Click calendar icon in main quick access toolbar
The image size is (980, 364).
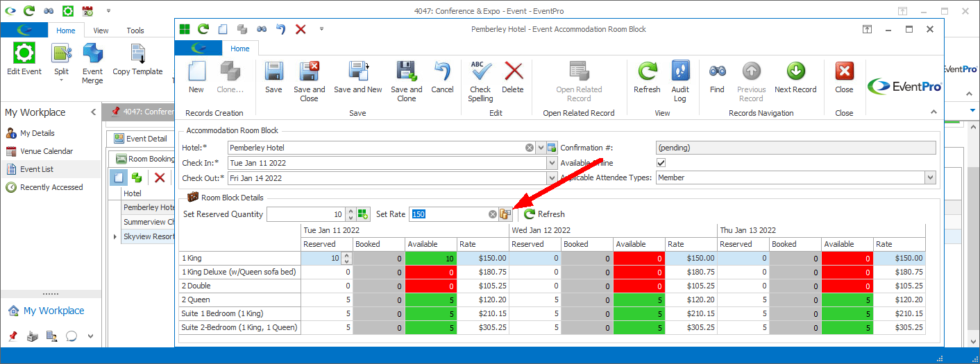click(x=87, y=11)
